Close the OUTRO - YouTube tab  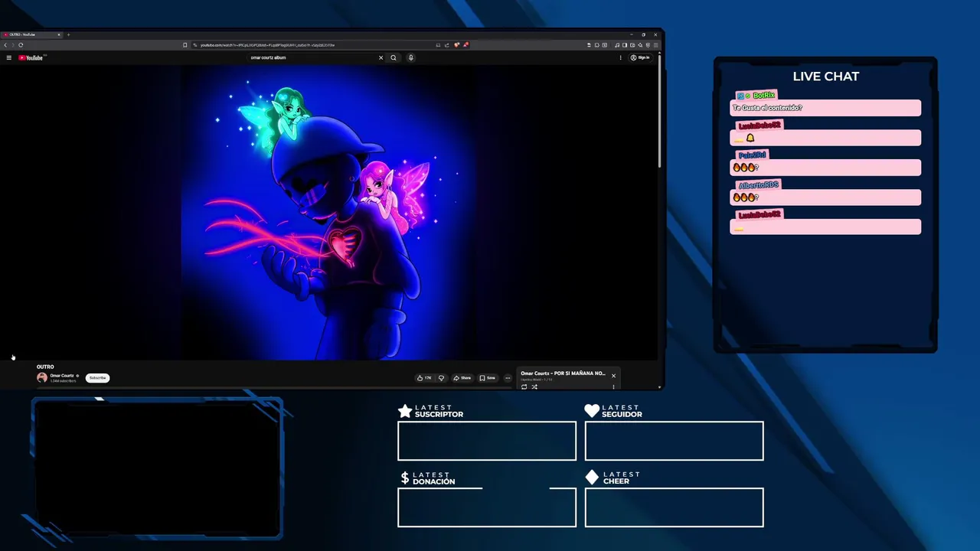point(59,34)
